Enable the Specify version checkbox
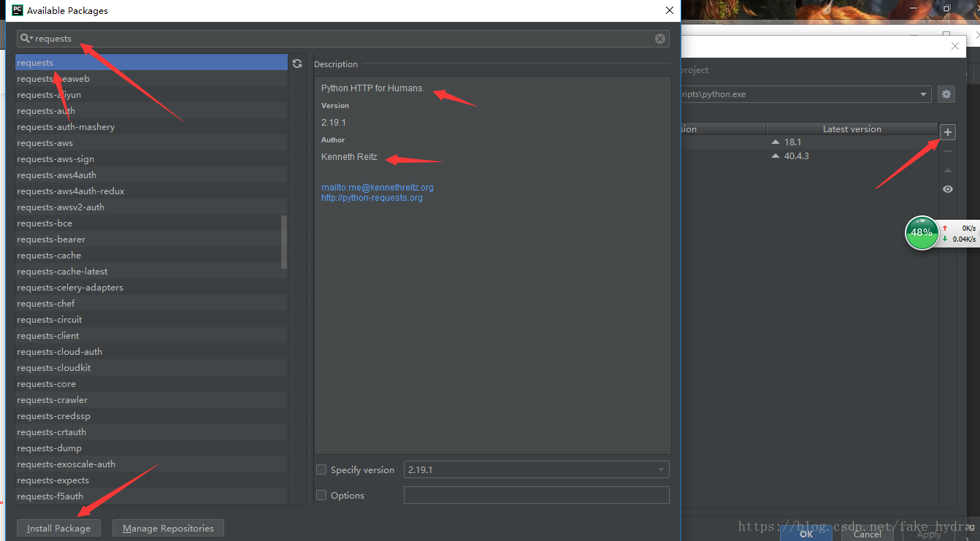Image resolution: width=980 pixels, height=541 pixels. tap(321, 470)
